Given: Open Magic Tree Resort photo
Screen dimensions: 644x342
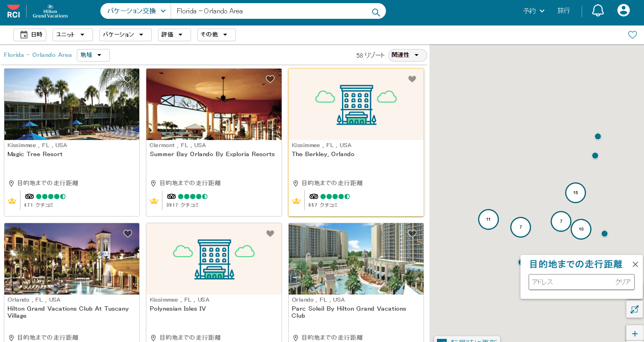Looking at the screenshot, I should click(x=72, y=104).
